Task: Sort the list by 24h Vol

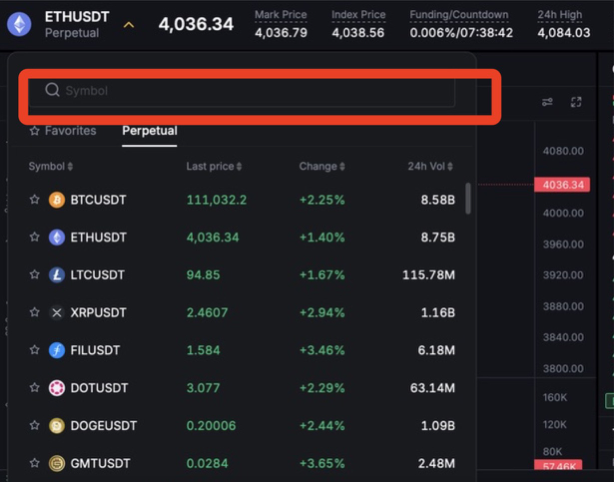Action: tap(430, 166)
